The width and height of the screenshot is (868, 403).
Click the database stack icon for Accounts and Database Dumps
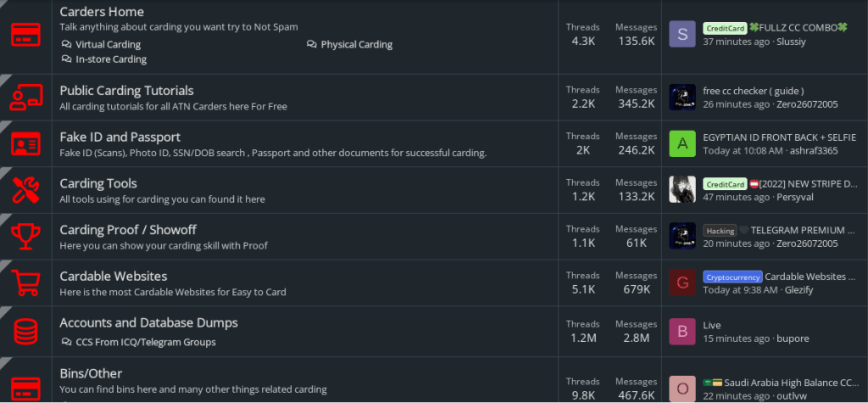coord(25,330)
